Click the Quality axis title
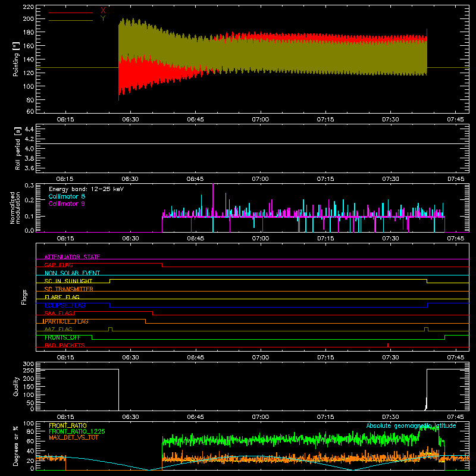 16,386
